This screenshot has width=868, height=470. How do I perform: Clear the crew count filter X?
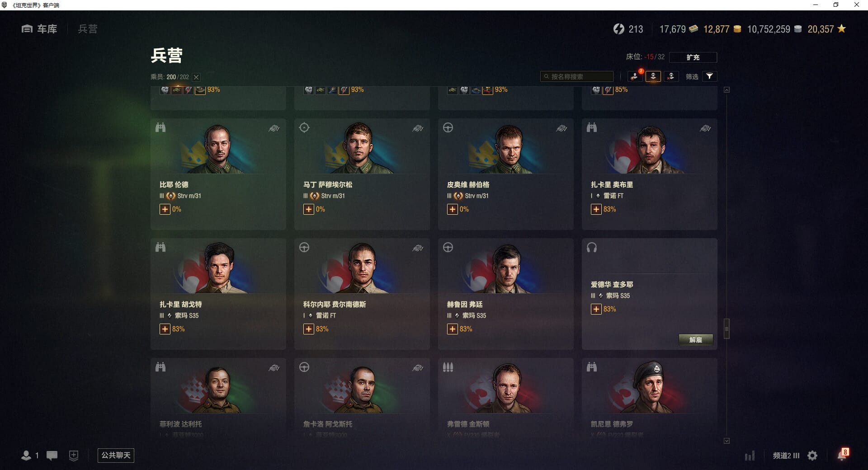[x=196, y=77]
